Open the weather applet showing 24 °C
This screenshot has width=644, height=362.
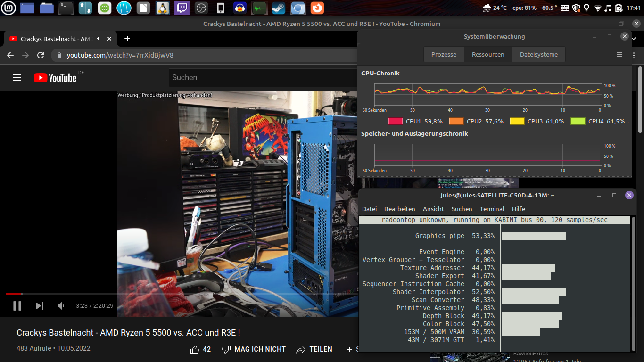pyautogui.click(x=495, y=8)
